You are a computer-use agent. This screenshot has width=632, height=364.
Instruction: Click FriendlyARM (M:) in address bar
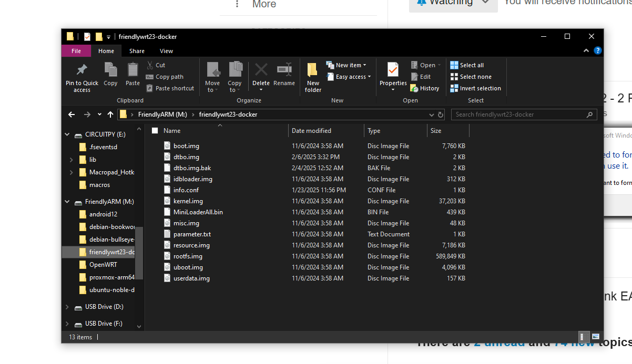coord(162,115)
